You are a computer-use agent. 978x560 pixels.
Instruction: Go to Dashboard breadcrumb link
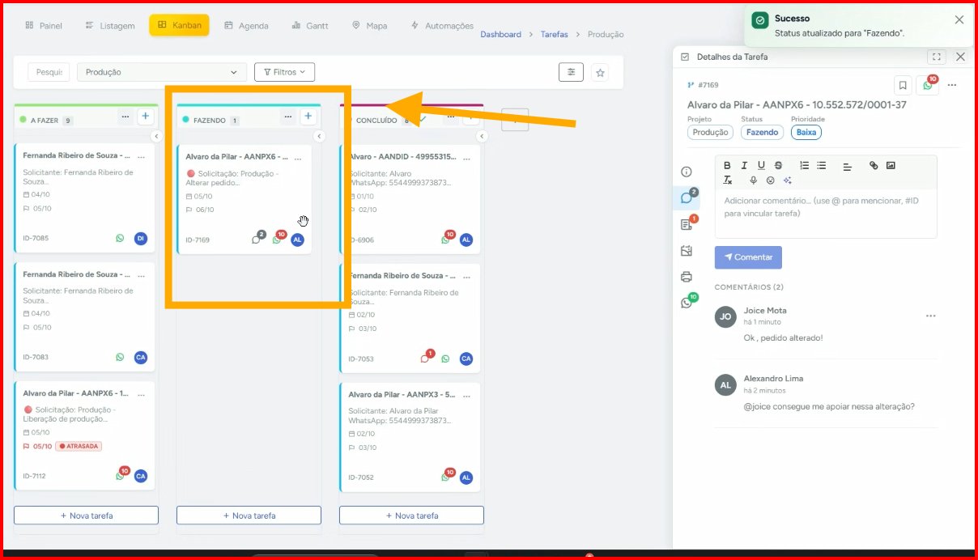501,35
